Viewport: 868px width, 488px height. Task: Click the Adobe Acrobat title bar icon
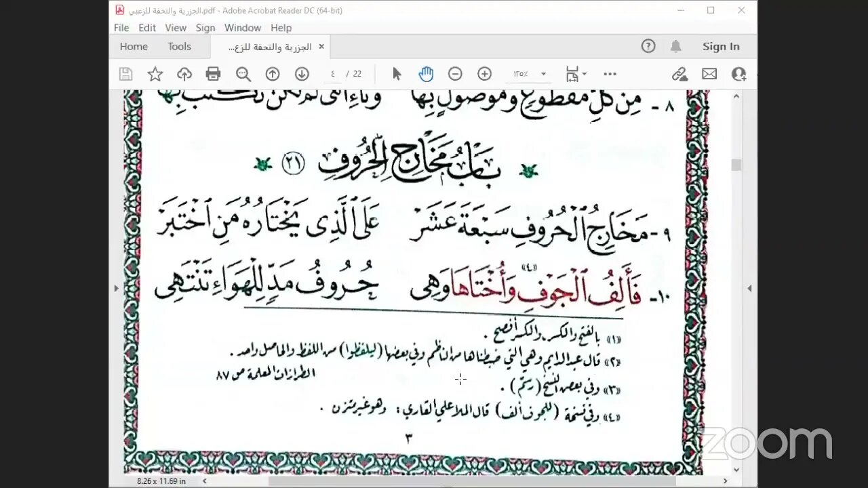click(x=119, y=10)
